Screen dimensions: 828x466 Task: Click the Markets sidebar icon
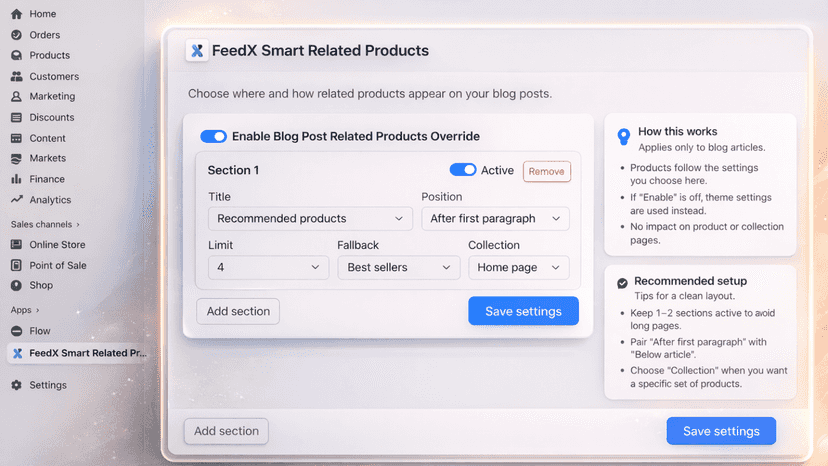coord(16,159)
